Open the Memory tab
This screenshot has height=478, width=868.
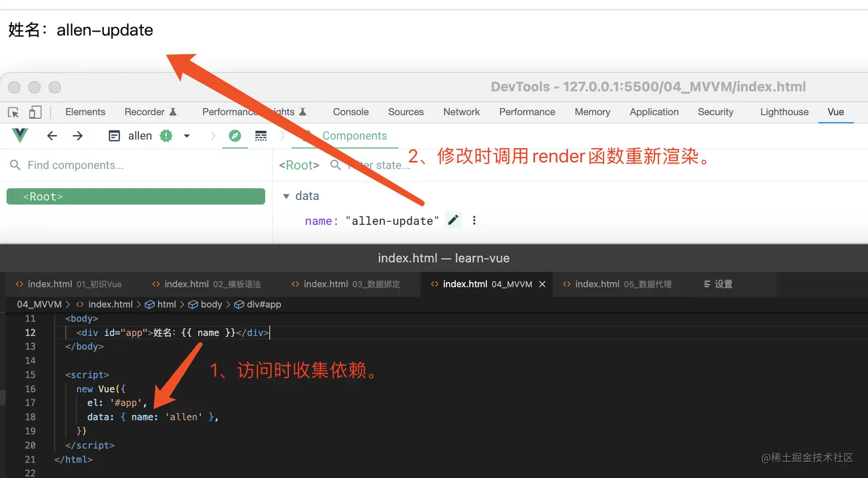[592, 112]
